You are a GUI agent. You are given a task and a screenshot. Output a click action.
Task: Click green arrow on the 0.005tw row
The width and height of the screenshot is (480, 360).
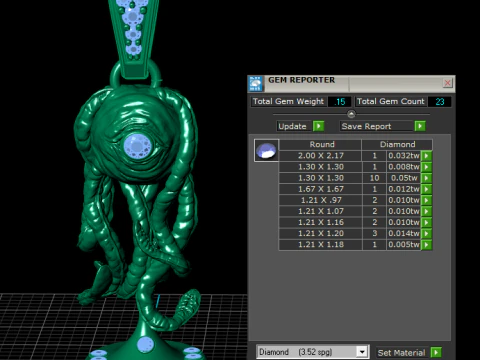pyautogui.click(x=427, y=245)
